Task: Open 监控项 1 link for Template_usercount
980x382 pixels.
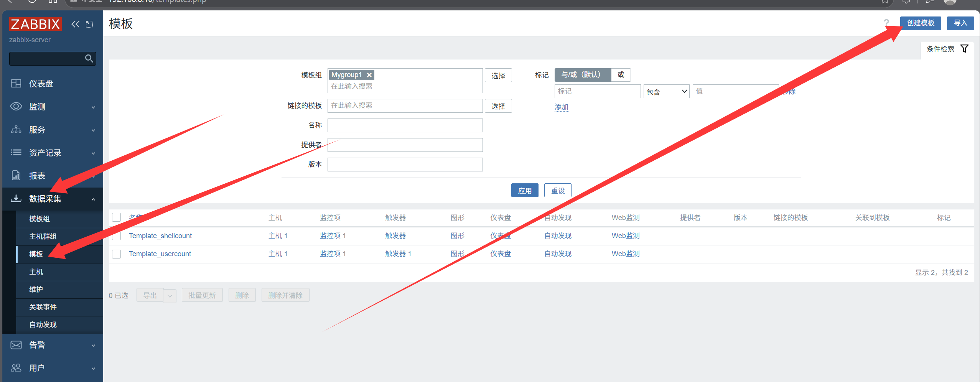Action: coord(333,254)
